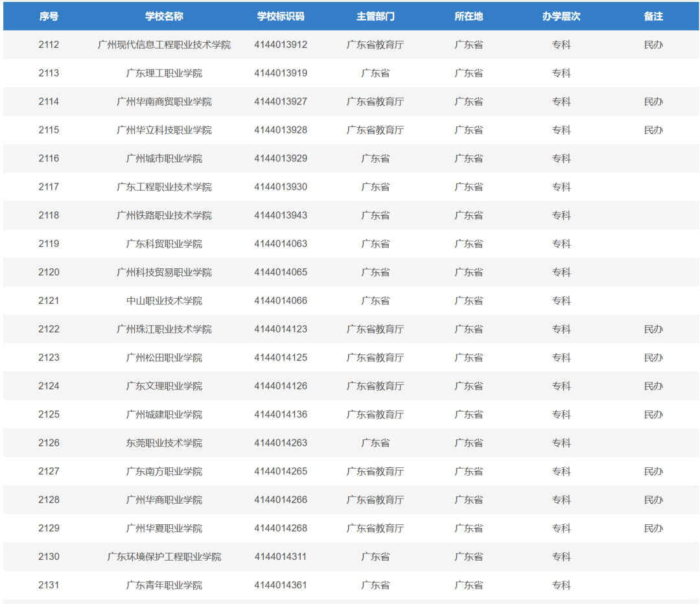Select row number 2116
The image size is (700, 604).
49,159
